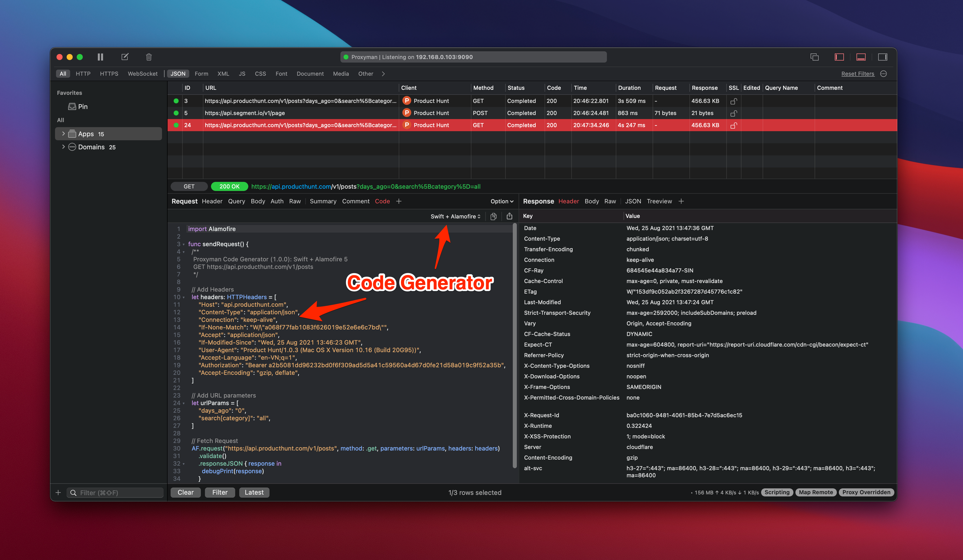Expand the Domains group in sidebar
Image resolution: width=963 pixels, height=560 pixels.
click(x=63, y=147)
